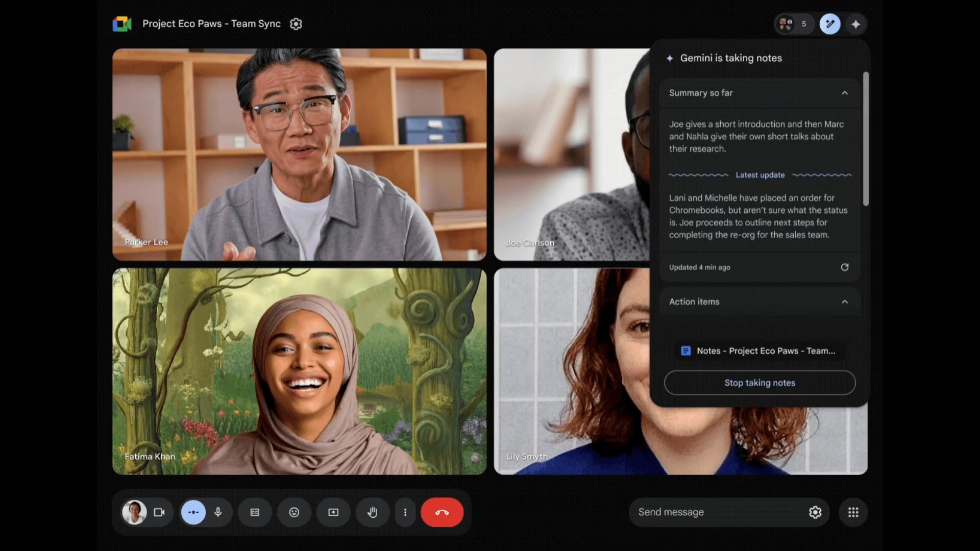Open the activities grid menu
Viewport: 980px width, 551px height.
click(x=853, y=512)
